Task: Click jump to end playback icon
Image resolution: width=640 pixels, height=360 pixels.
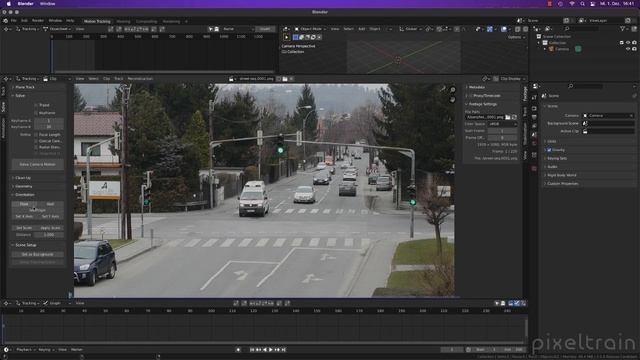Action: (x=284, y=350)
